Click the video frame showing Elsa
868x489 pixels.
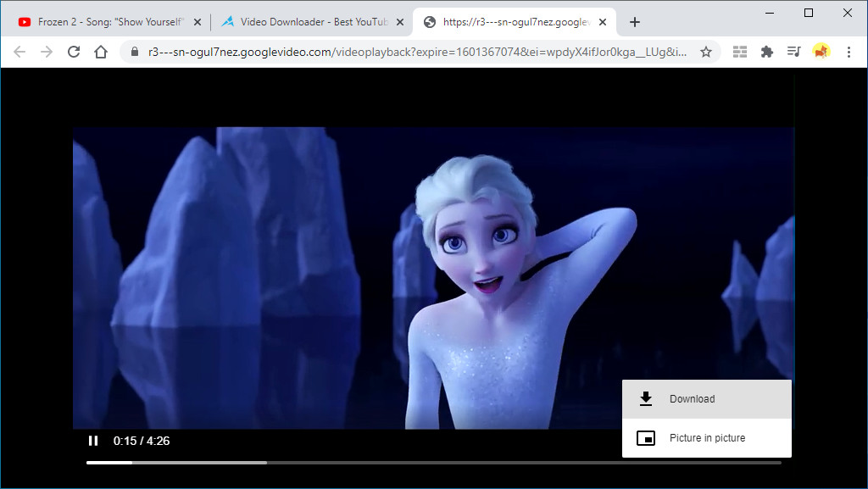(x=433, y=278)
